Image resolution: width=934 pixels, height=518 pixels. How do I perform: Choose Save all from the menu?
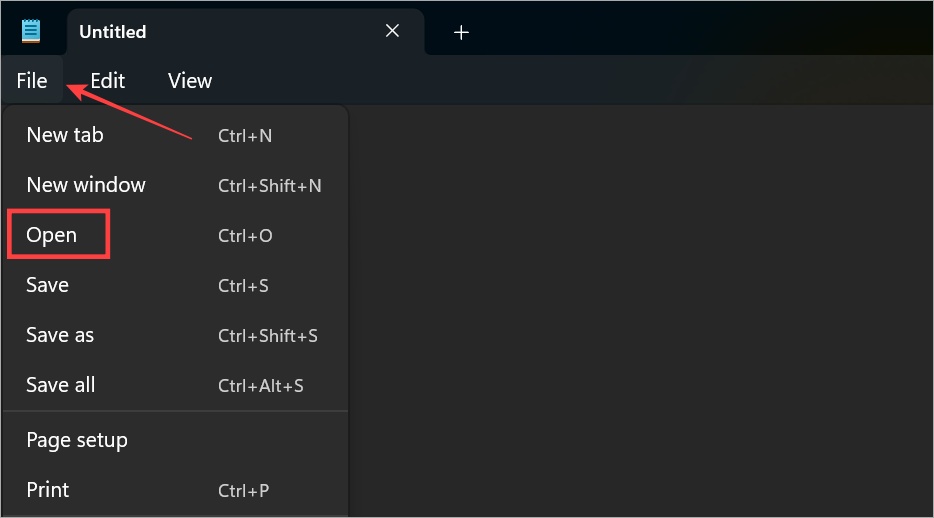176,385
